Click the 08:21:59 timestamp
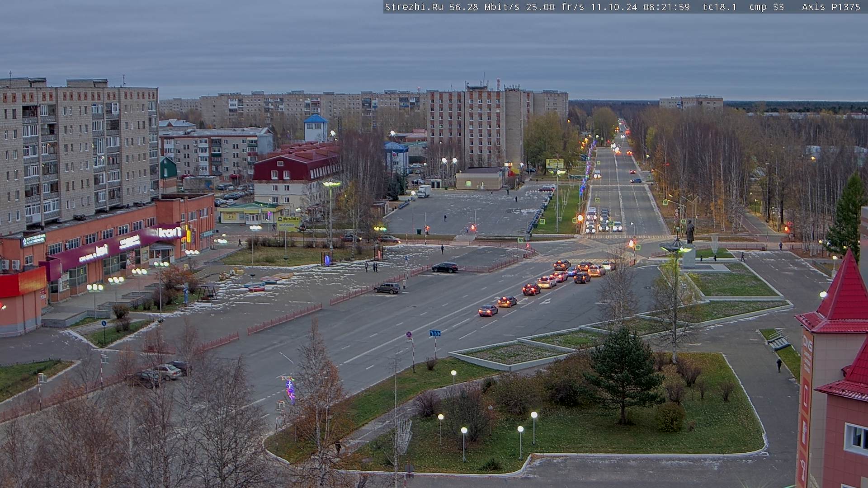 point(666,7)
